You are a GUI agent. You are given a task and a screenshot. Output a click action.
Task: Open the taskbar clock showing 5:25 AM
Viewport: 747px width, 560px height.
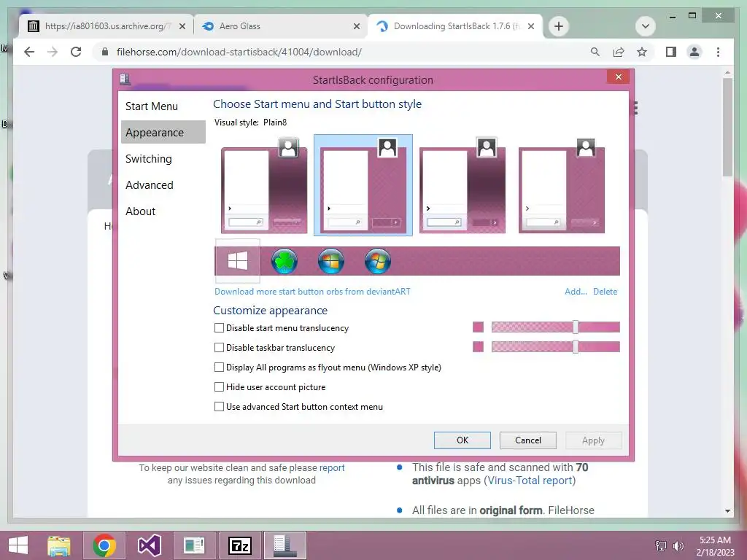tap(715, 545)
